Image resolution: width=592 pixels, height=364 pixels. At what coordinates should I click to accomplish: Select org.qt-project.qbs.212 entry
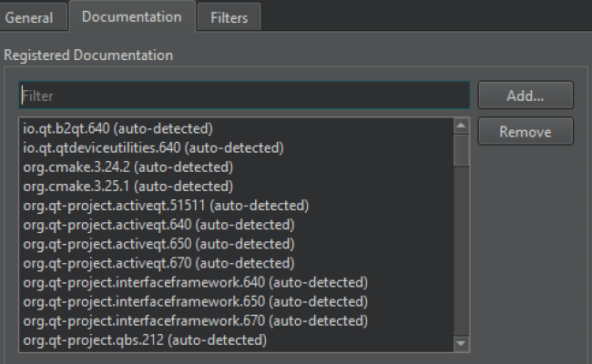tap(237, 340)
